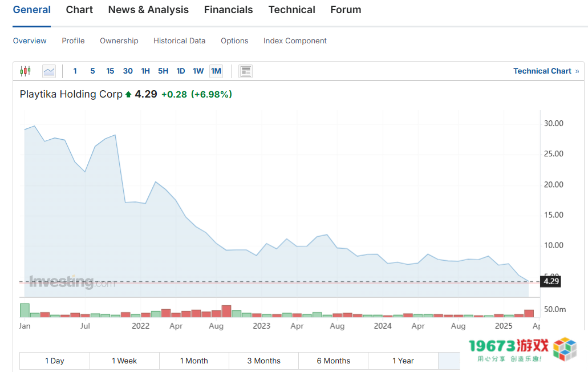The image size is (588, 372).
Task: Click the 4.29 current price marker
Action: pos(550,281)
